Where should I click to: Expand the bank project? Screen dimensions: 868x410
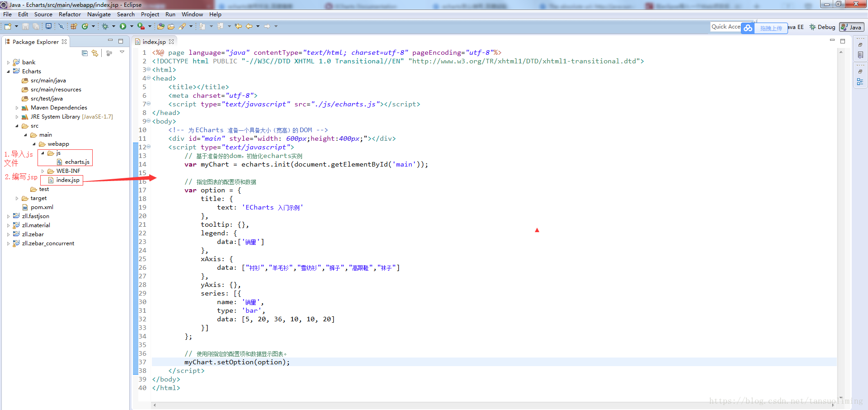(8, 62)
